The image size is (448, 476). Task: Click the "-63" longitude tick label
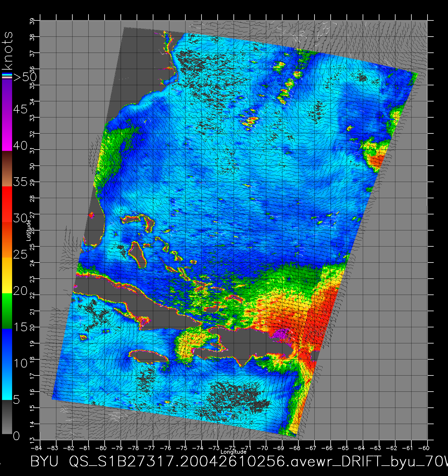375,448
